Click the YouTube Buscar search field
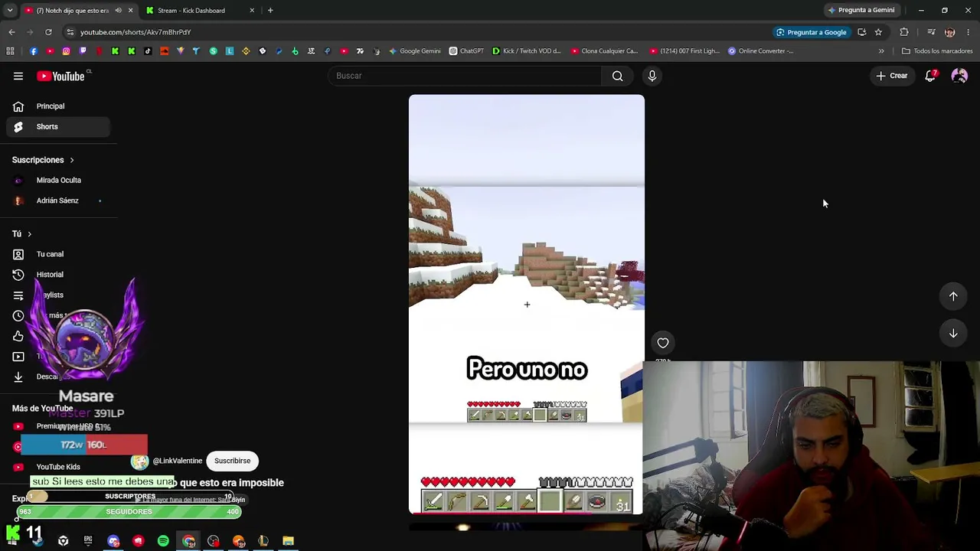The image size is (980, 551). pyautogui.click(x=465, y=76)
